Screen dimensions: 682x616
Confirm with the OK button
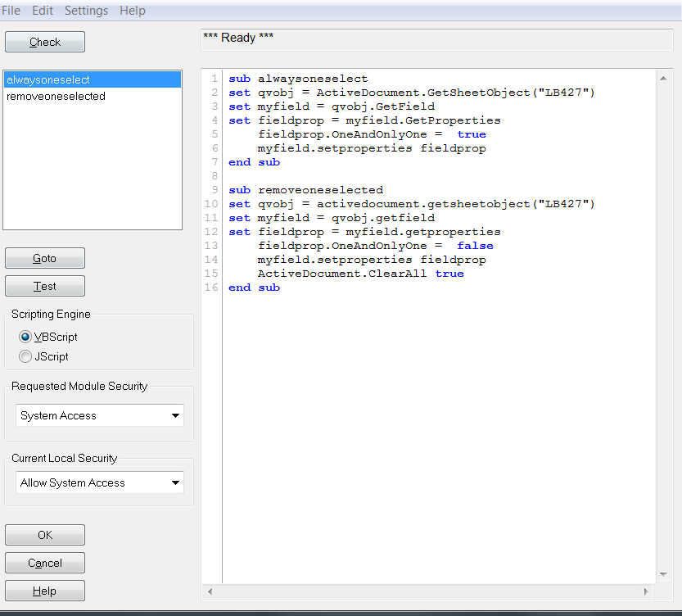point(45,535)
